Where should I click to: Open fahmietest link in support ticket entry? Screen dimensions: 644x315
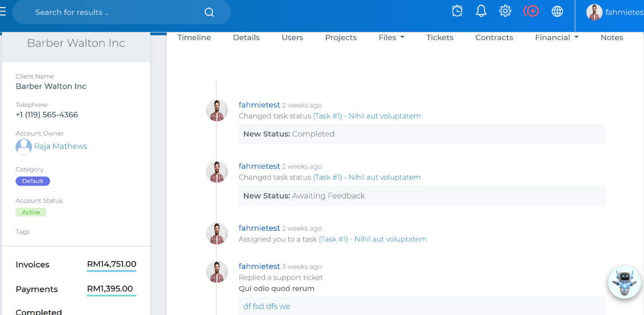tap(259, 266)
